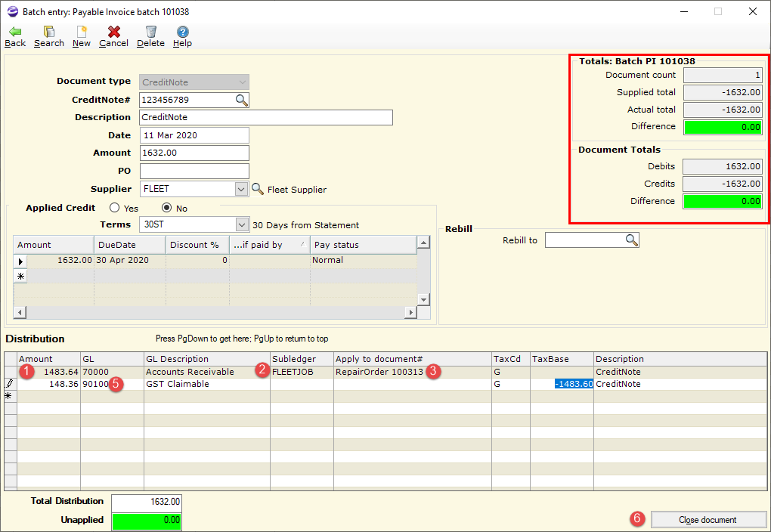771x532 pixels.
Task: Click 'Accounts Receivable' GL description cell
Action: click(x=207, y=372)
